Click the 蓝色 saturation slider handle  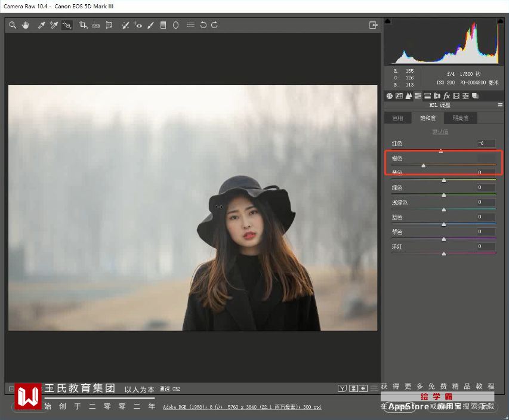444,224
